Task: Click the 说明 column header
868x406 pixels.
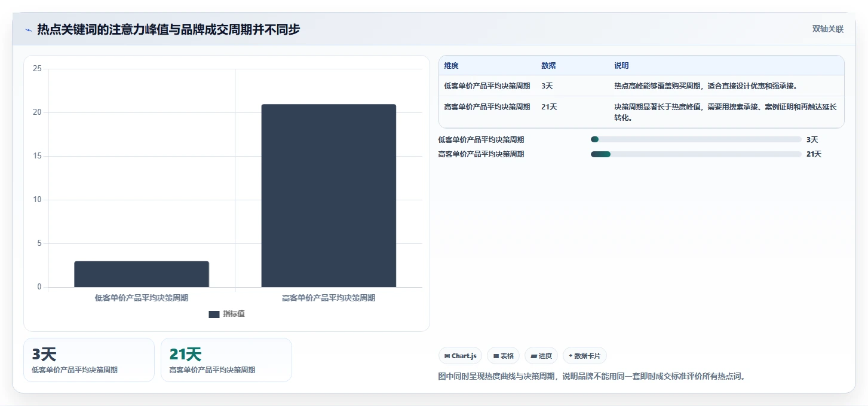Action: pos(621,66)
